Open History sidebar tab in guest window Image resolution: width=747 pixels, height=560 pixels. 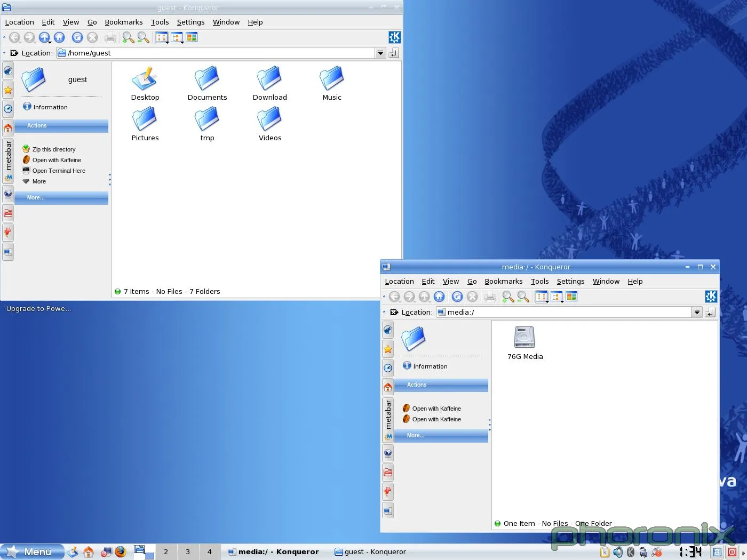tap(8, 109)
